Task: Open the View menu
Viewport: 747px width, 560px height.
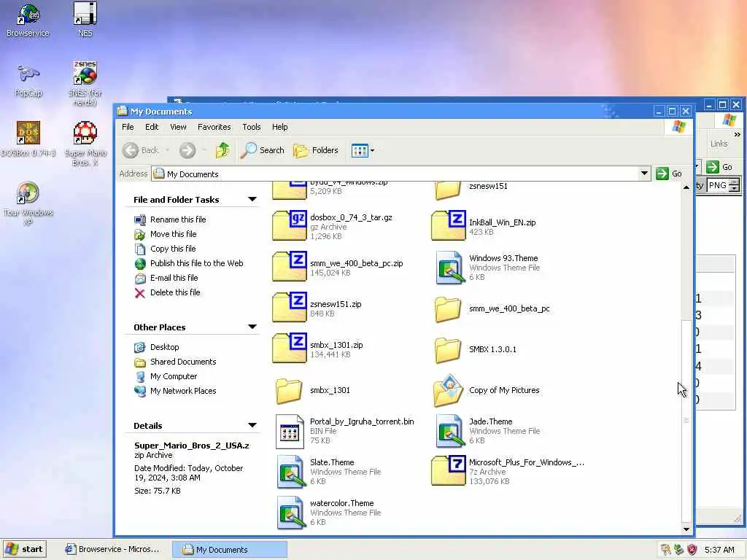Action: click(x=178, y=127)
